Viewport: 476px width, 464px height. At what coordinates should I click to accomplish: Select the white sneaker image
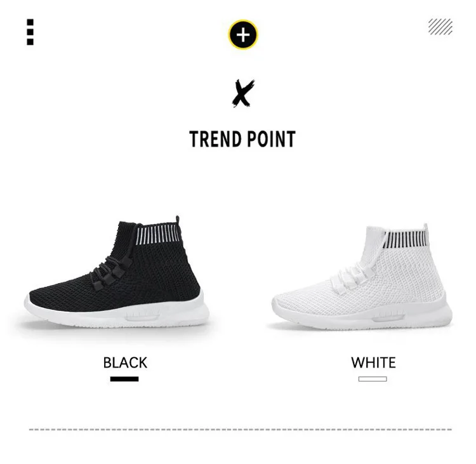[x=362, y=277]
